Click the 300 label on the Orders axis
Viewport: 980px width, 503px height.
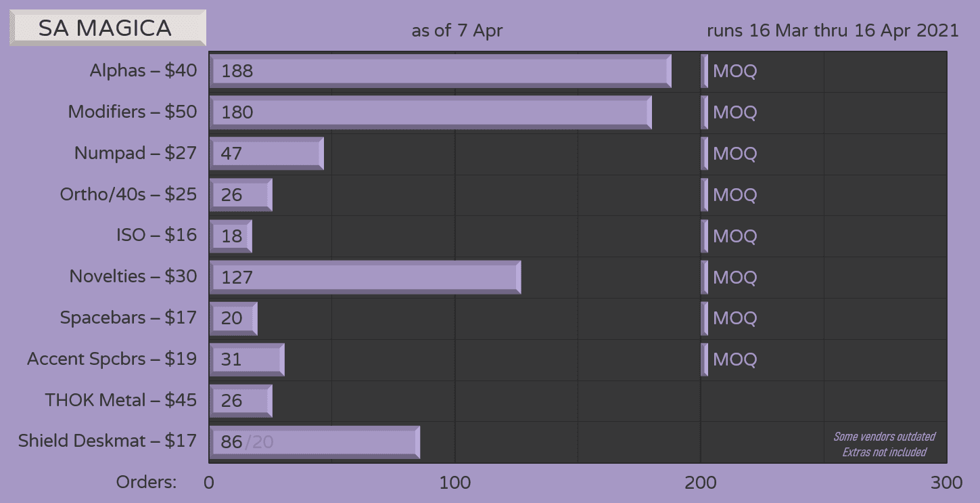(946, 483)
